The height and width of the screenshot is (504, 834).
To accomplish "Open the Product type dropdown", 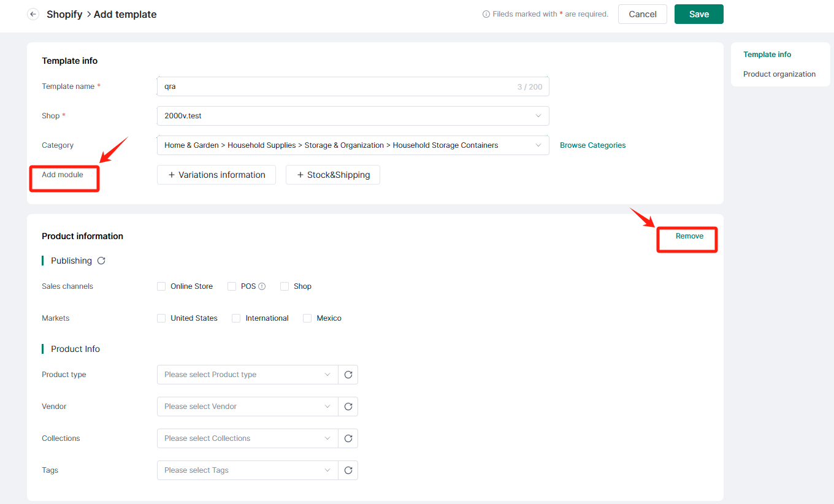I will point(247,375).
